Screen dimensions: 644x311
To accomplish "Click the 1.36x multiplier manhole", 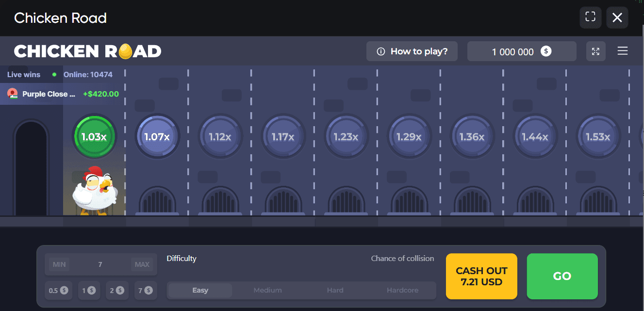I will pyautogui.click(x=472, y=137).
